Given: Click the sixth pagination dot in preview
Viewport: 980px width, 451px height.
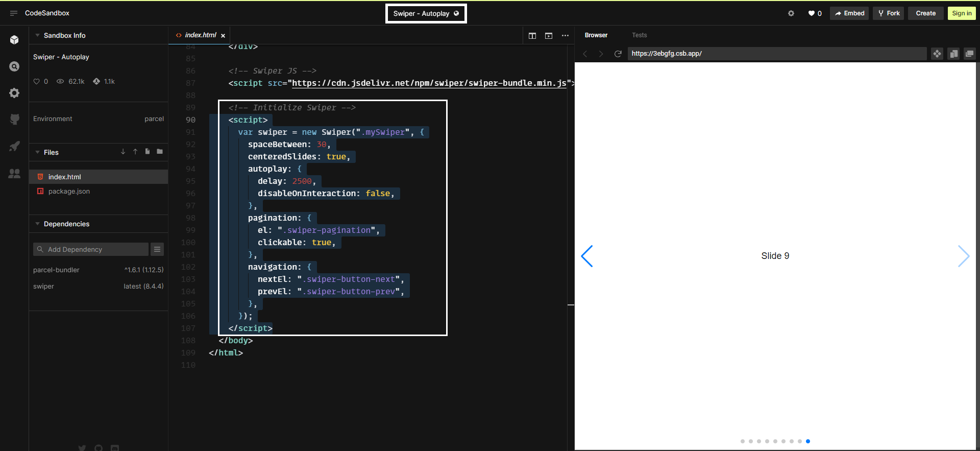Looking at the screenshot, I should click(x=783, y=441).
